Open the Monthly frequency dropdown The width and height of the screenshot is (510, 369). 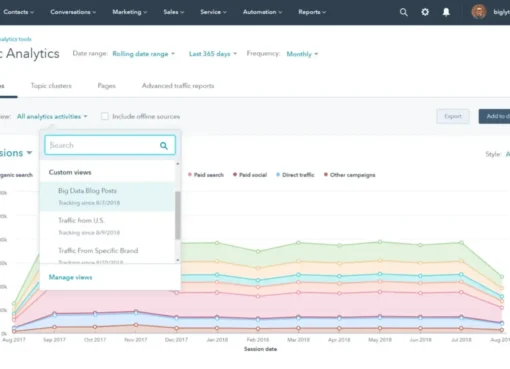(302, 54)
